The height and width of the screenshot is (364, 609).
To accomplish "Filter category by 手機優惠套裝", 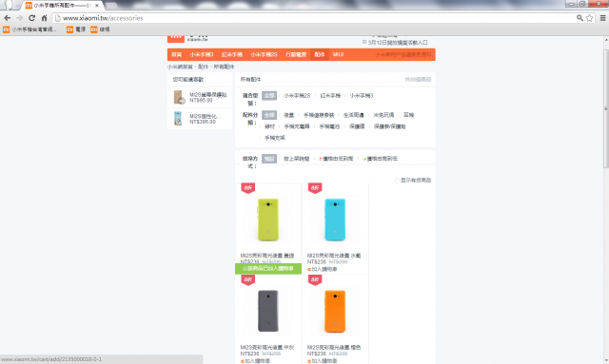I will (x=319, y=115).
